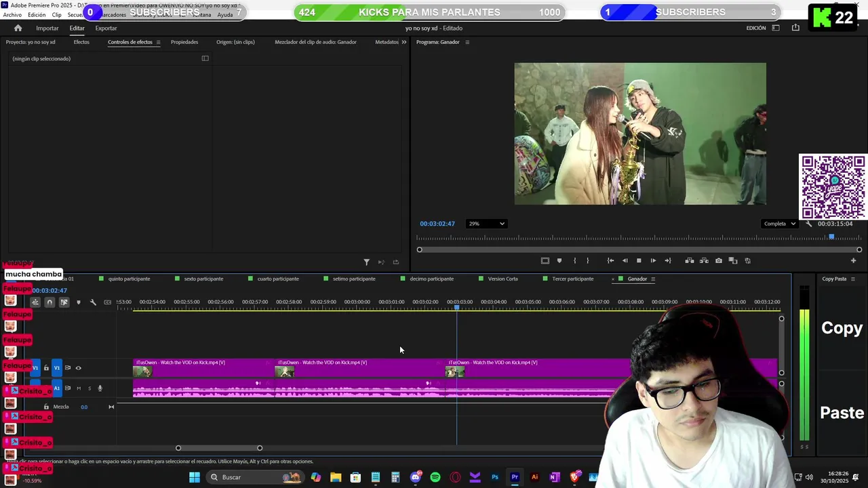
Task: Expand hidden panel tabs chevron
Action: click(x=403, y=42)
